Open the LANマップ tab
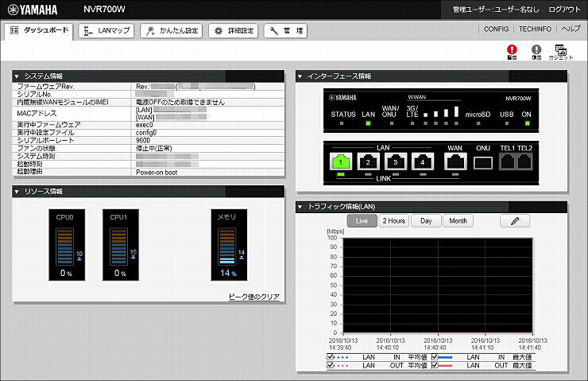 point(106,31)
